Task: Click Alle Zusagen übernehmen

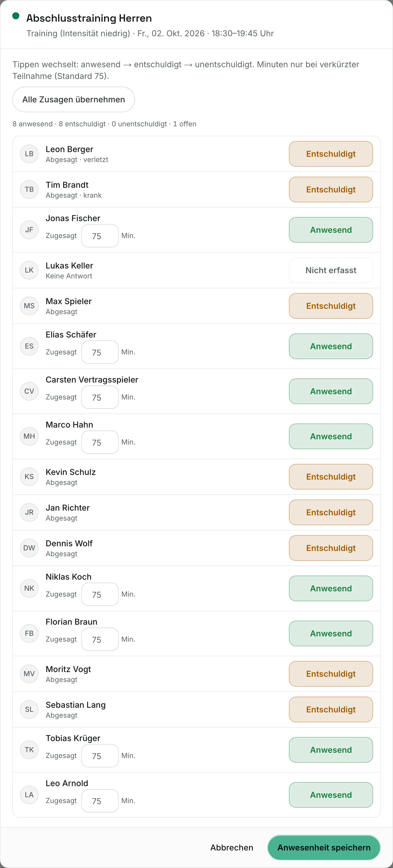Action: coord(73,99)
